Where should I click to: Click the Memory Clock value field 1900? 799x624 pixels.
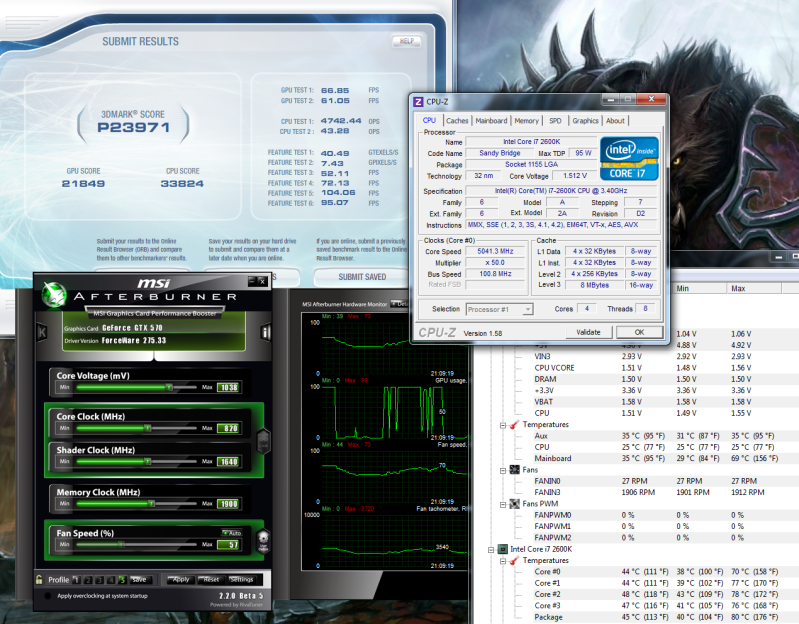(228, 504)
